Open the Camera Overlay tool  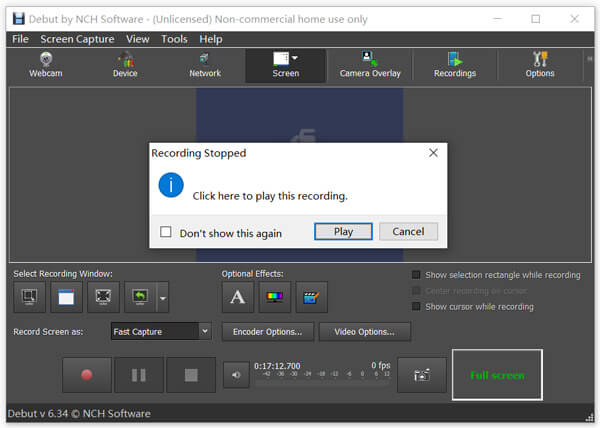tap(369, 65)
